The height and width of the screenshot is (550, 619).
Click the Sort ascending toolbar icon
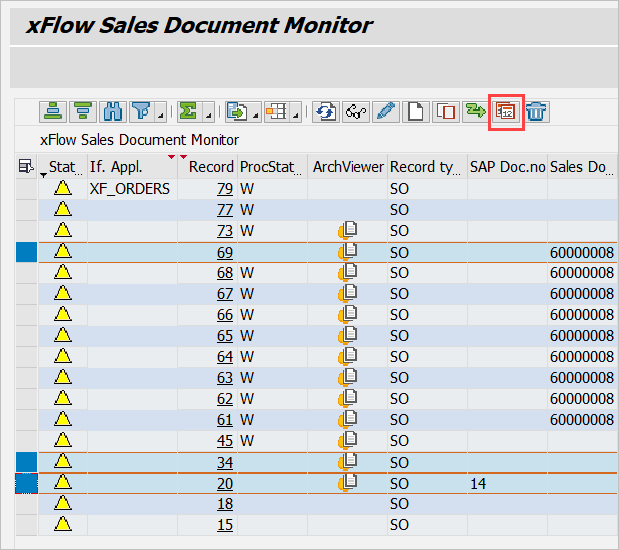(52, 111)
